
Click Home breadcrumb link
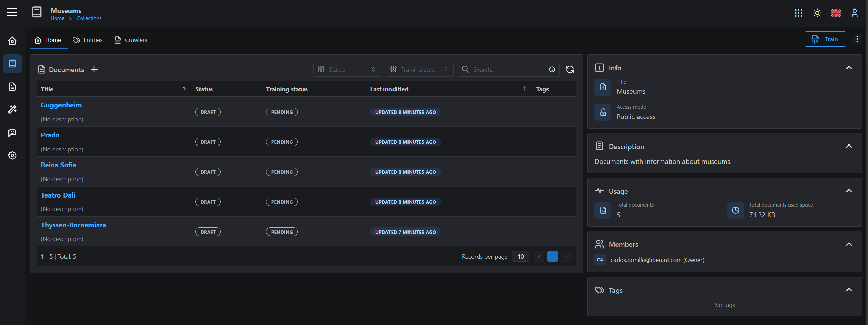point(57,18)
